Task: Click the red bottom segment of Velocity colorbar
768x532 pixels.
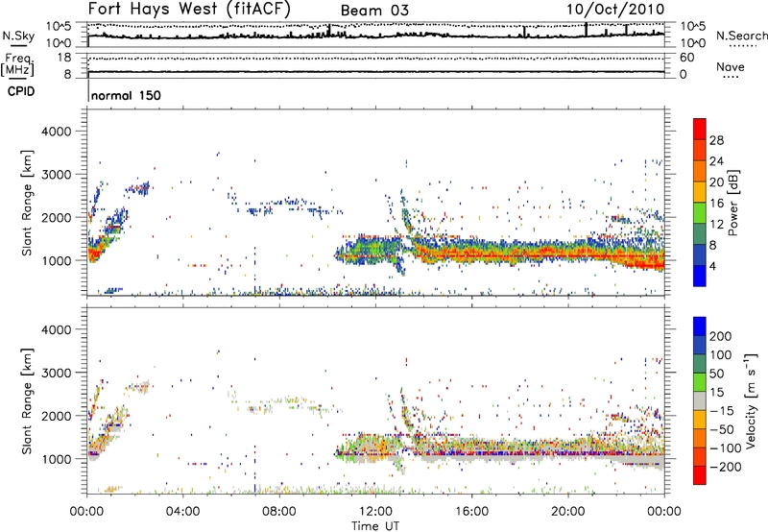Action: (700, 475)
